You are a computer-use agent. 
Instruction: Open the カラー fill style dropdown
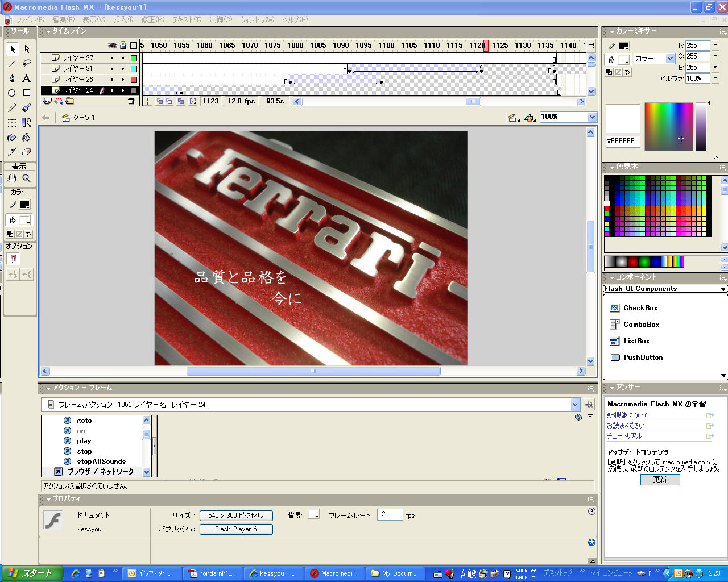coord(670,59)
